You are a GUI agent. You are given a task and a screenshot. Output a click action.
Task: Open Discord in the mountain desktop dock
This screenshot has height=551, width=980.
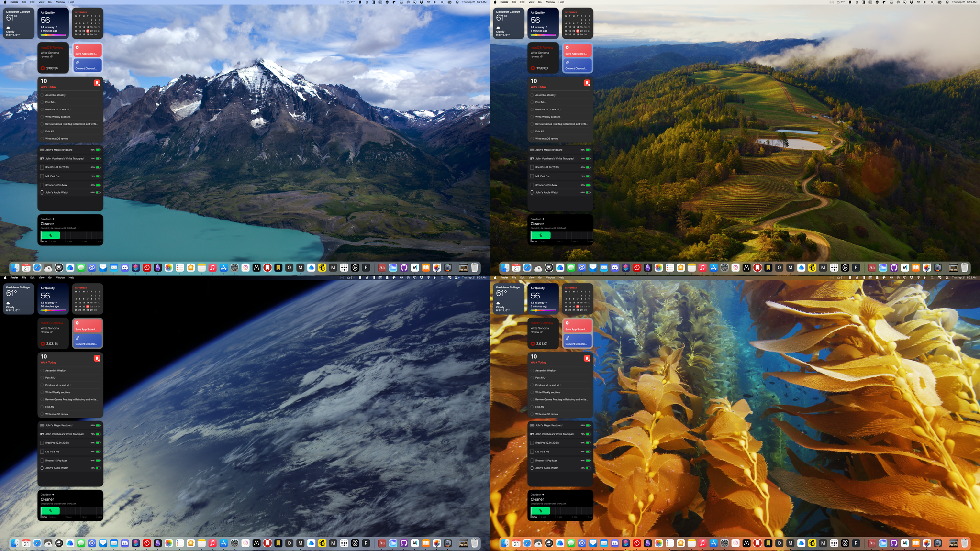(125, 268)
